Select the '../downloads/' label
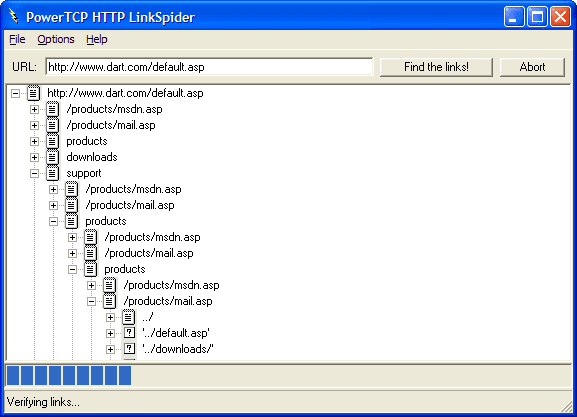Viewport: 577px width, 417px height. pyautogui.click(x=178, y=349)
